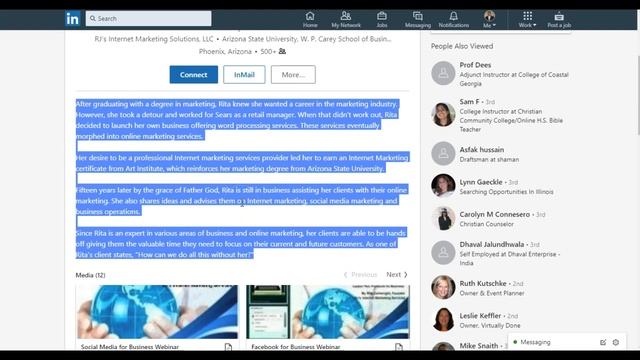Click Lynn Gaeckle profile photo
The image size is (640, 360).
click(x=443, y=186)
